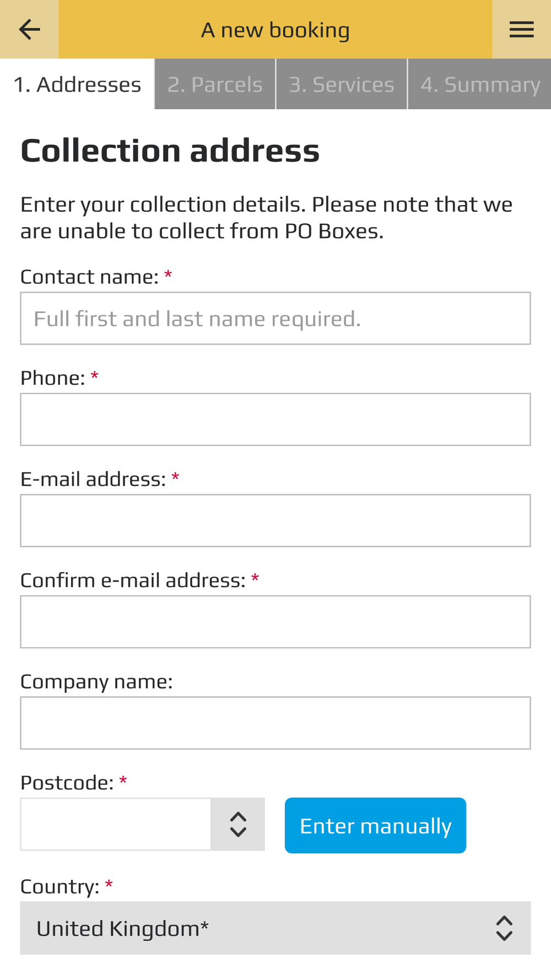Viewport: 551px width, 980px height.
Task: Click the Country dropdown chevron arrows
Action: click(504, 928)
